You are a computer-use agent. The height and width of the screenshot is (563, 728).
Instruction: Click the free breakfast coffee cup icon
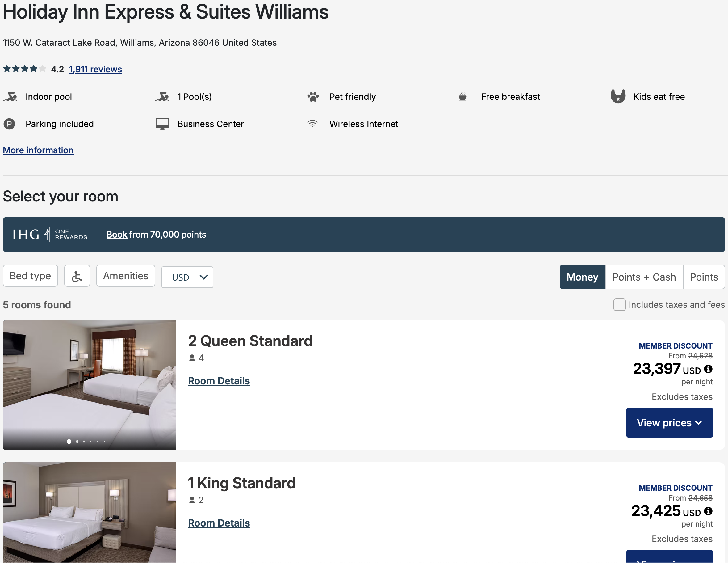click(x=463, y=96)
